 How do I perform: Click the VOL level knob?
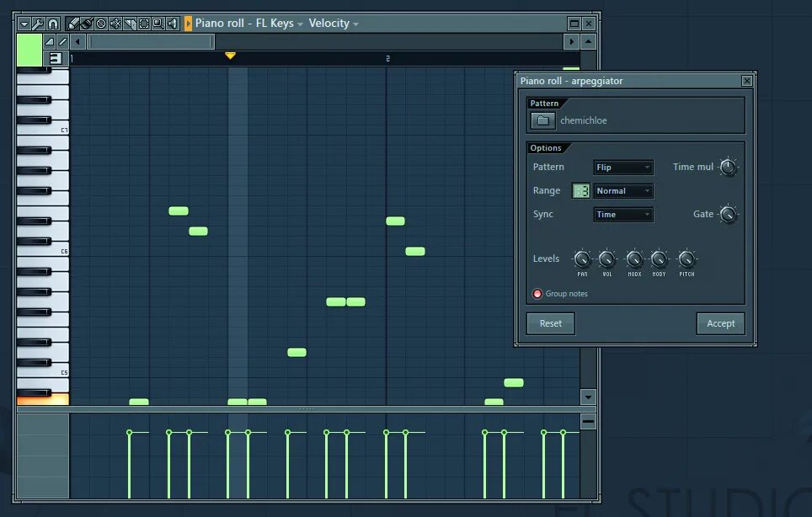(x=607, y=258)
